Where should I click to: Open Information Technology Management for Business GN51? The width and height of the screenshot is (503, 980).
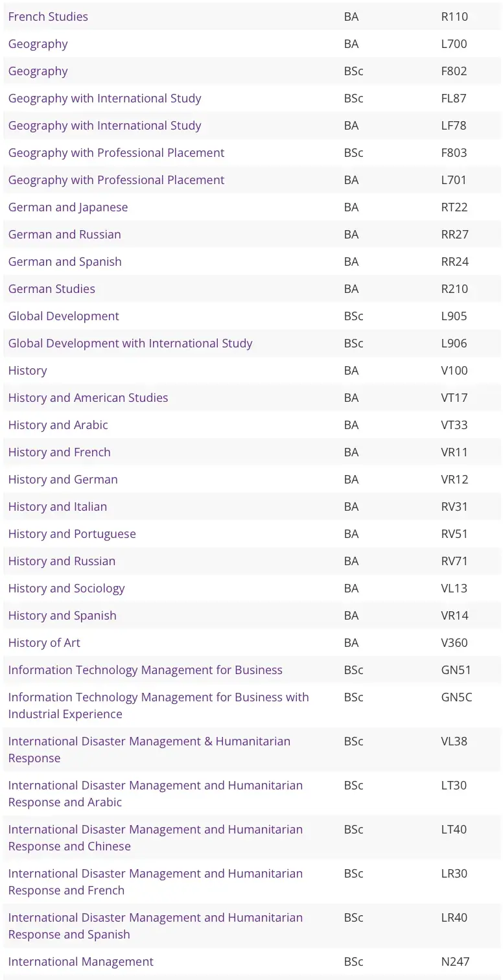coord(145,670)
